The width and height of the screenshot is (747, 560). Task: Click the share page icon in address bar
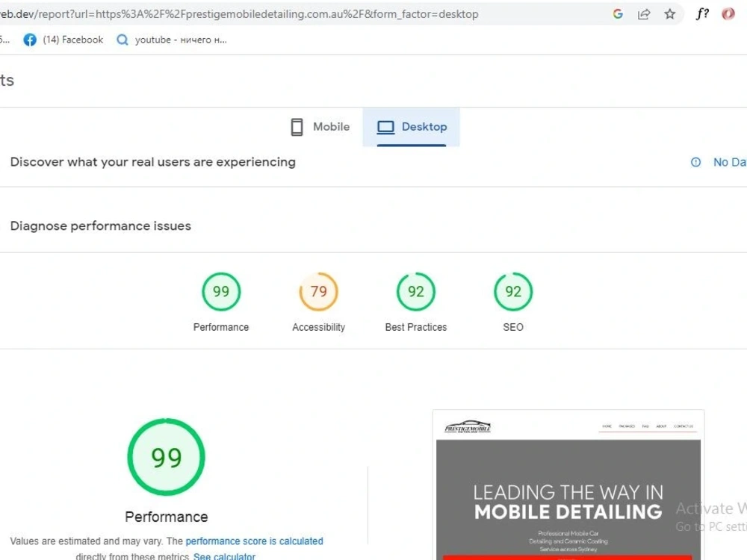coord(644,14)
